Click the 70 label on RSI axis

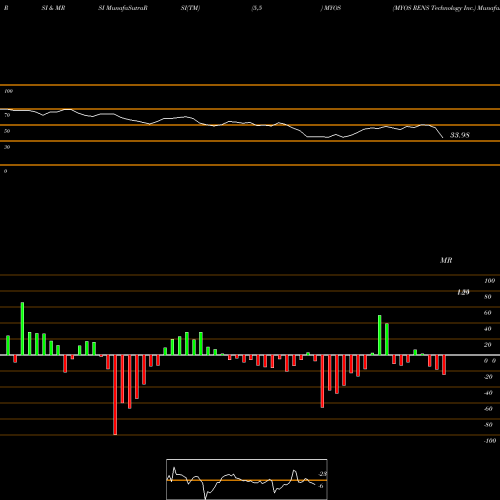tap(7, 115)
